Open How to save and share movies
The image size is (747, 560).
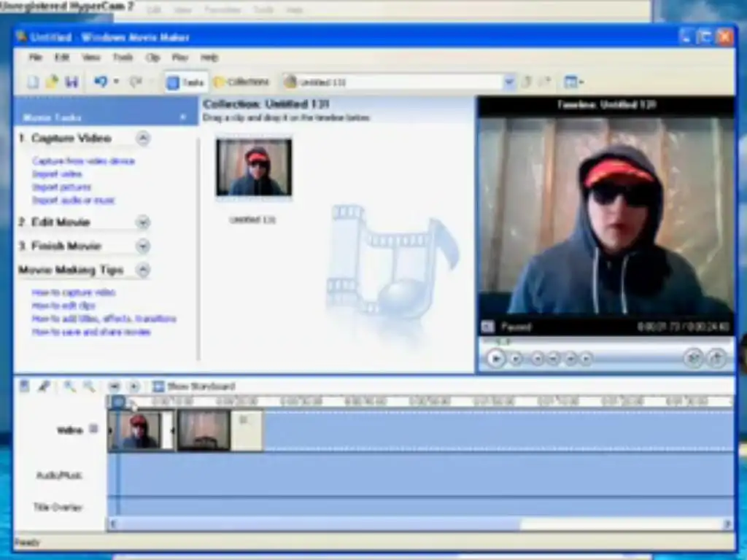click(91, 332)
